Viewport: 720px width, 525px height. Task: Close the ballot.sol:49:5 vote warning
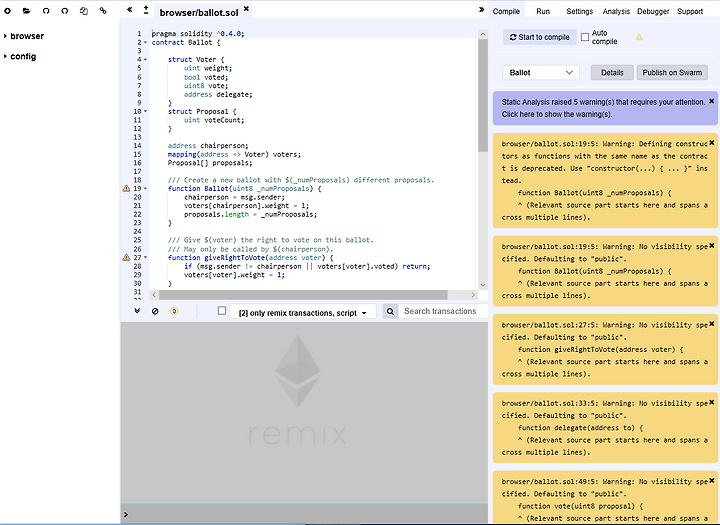coord(712,480)
